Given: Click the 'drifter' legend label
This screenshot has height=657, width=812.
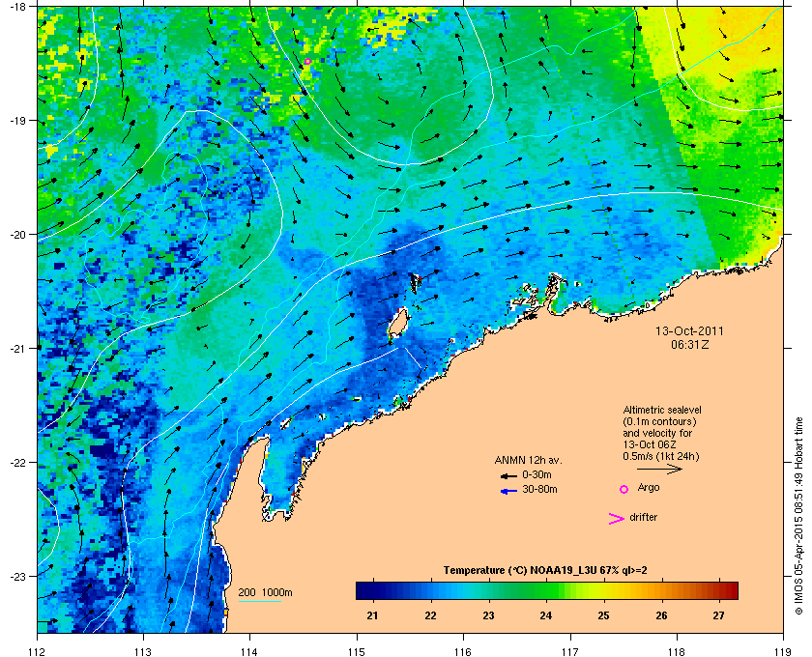Looking at the screenshot, I should (x=643, y=517).
